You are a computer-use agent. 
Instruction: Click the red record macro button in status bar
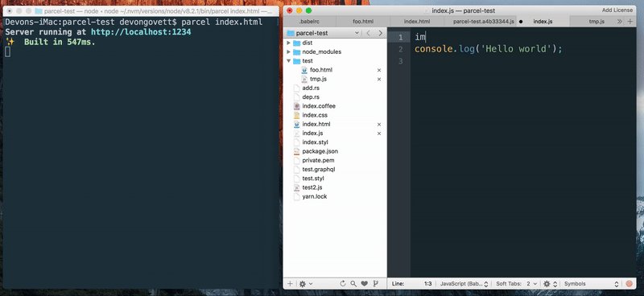[x=630, y=284]
